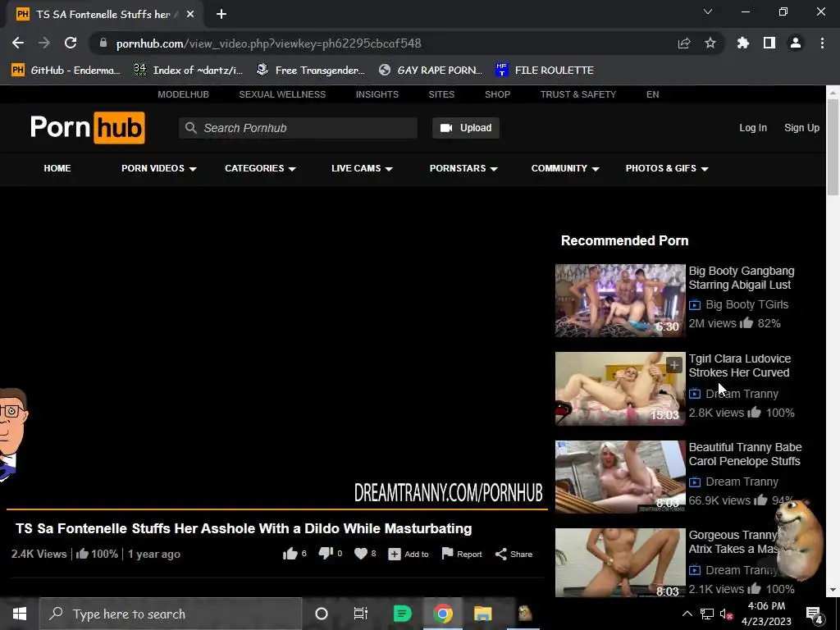
Task: Expand the PORNSTARS dropdown menu
Action: [x=463, y=168]
